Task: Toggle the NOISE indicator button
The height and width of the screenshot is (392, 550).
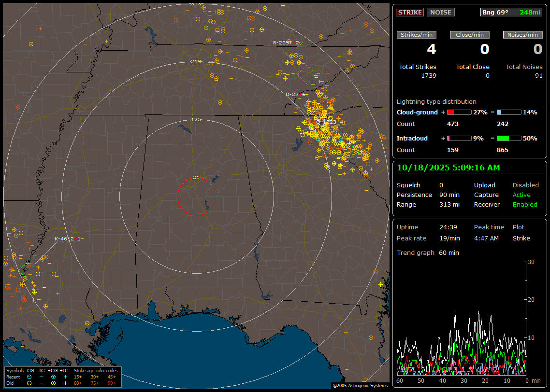Action: [x=440, y=12]
